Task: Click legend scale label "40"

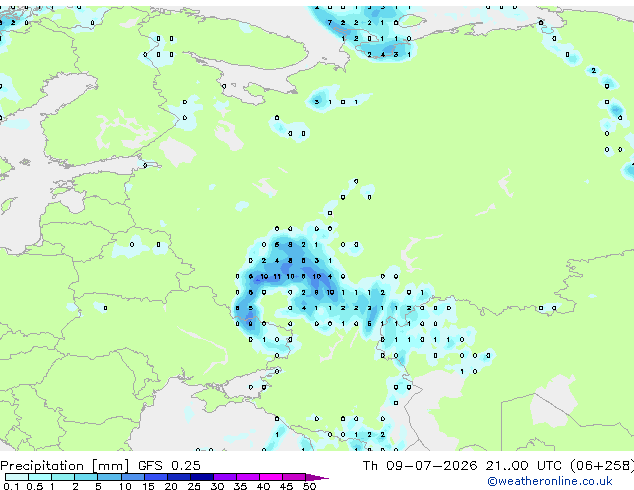Action: point(264,486)
